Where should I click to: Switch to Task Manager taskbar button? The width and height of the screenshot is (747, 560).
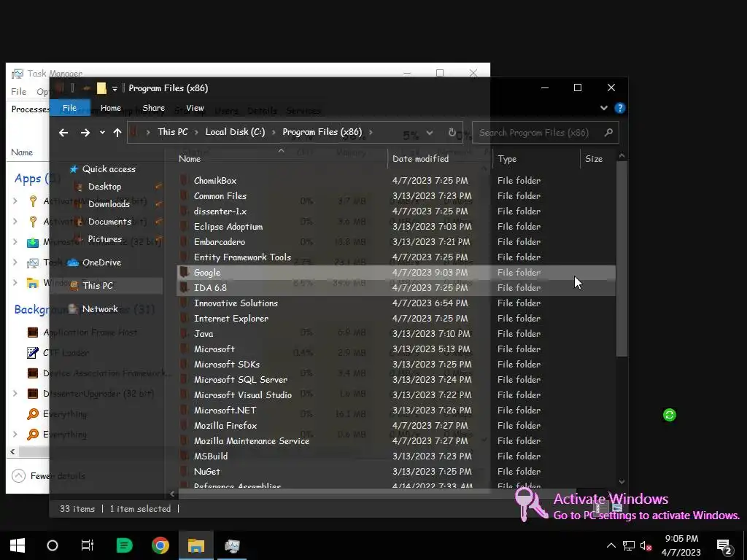tap(232, 545)
